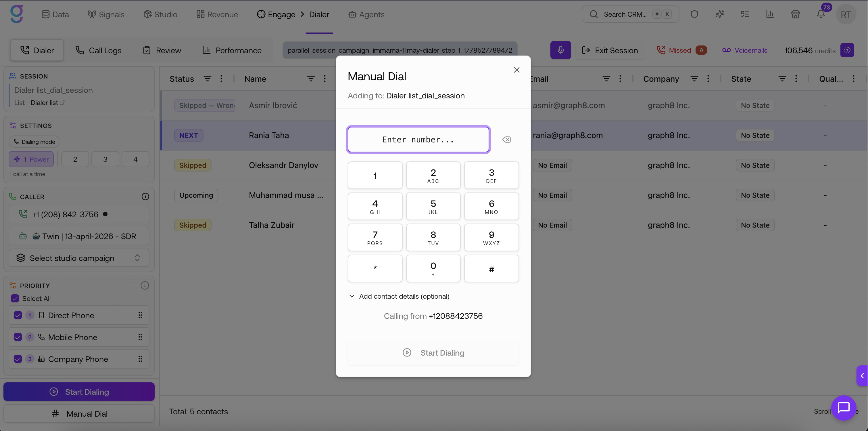Grab the Mobile Phone drag handle
Viewport: 868px width, 431px height.
(x=140, y=337)
